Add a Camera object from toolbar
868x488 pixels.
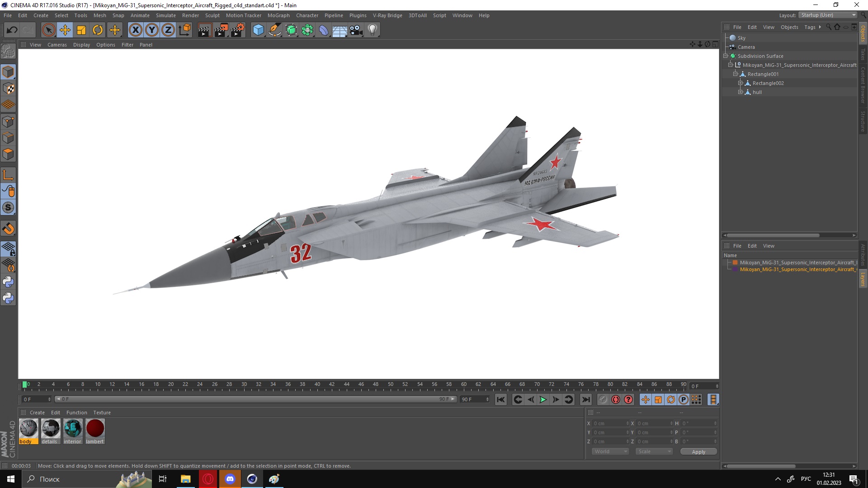tap(356, 30)
